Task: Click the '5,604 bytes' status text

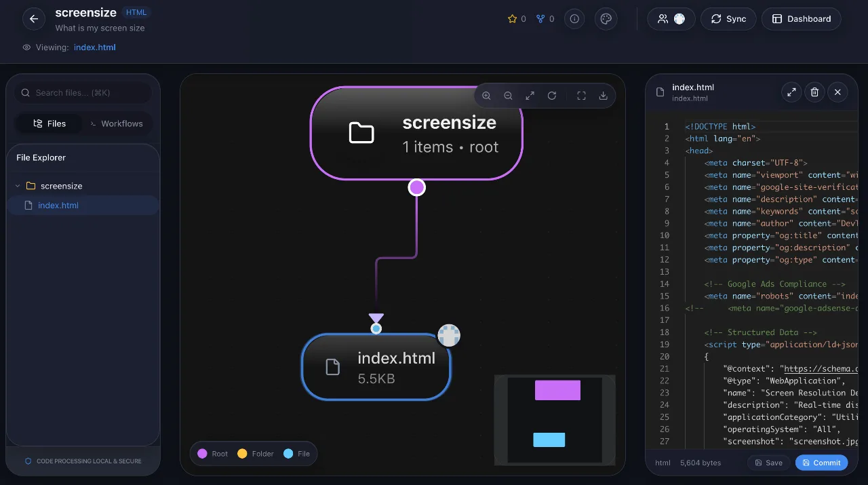Action: click(701, 463)
